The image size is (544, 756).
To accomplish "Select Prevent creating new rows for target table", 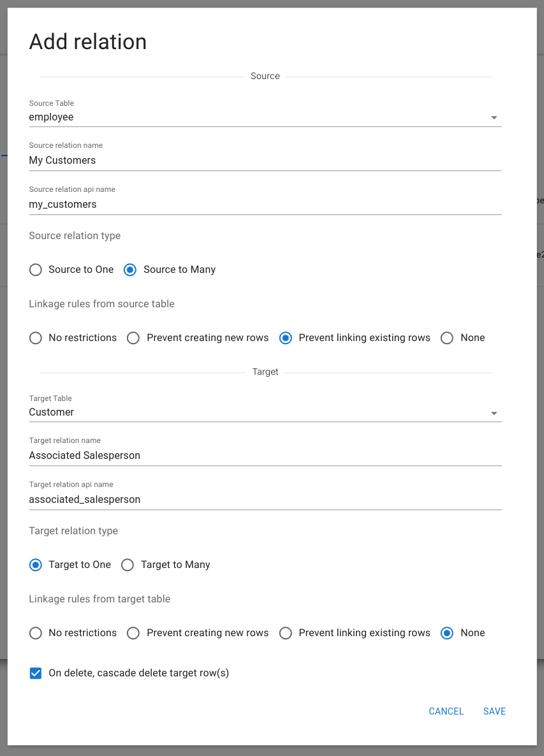I will coord(133,633).
